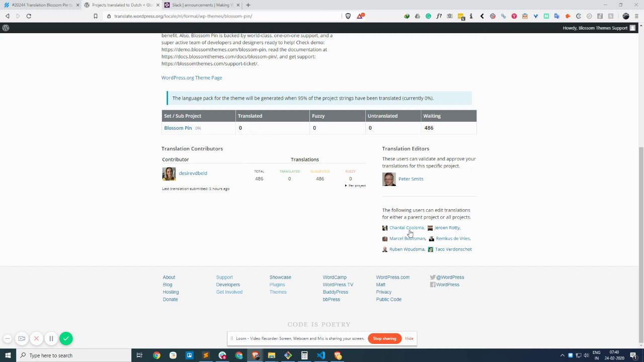Click the camera screenshot extension icon
Screen dimensions: 644x362
tap(450, 16)
